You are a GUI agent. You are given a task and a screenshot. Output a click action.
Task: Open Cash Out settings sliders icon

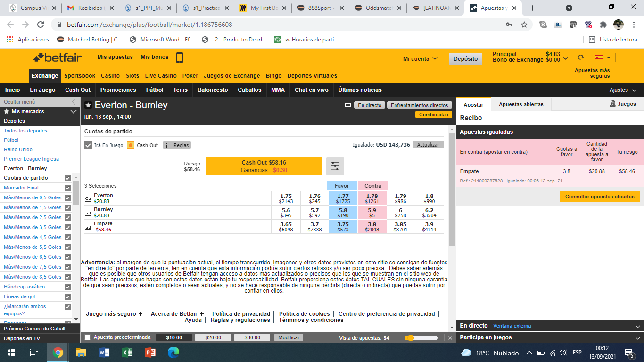335,166
